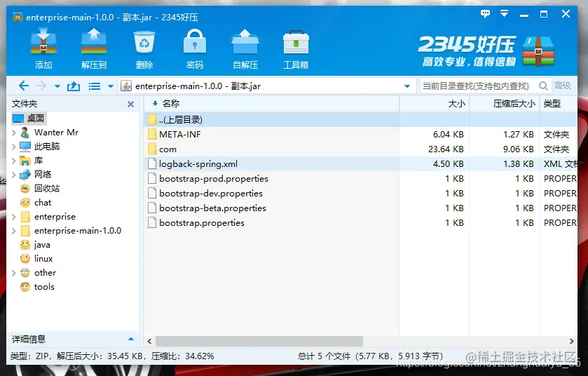Open view mode dropdown arrow
The width and height of the screenshot is (588, 376).
(111, 86)
